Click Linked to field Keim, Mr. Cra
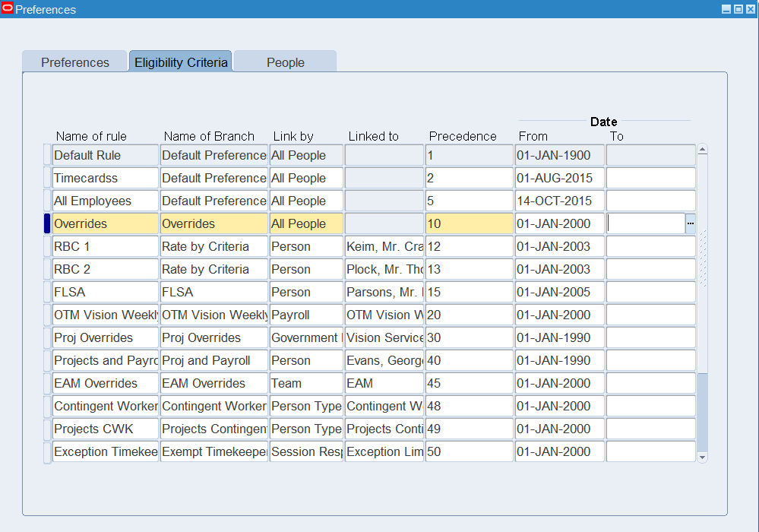The width and height of the screenshot is (759, 532). click(x=384, y=246)
